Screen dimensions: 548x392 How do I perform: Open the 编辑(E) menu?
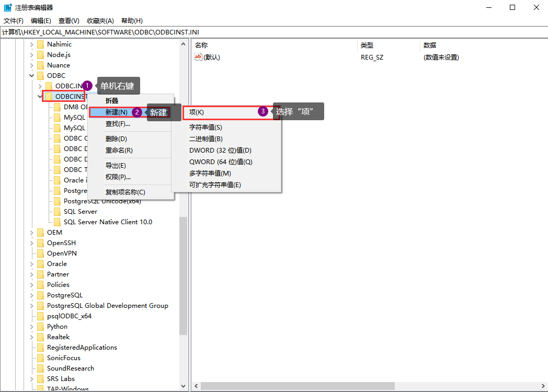tap(41, 21)
